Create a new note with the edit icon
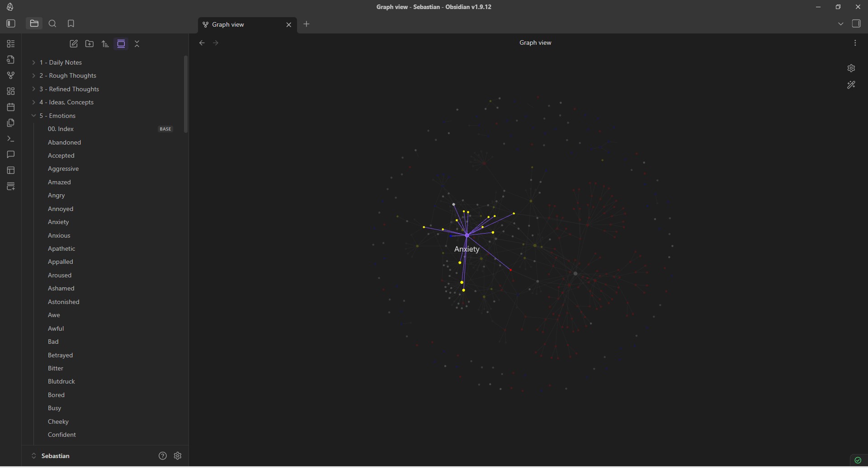Screen dimensions: 868x468 point(73,43)
